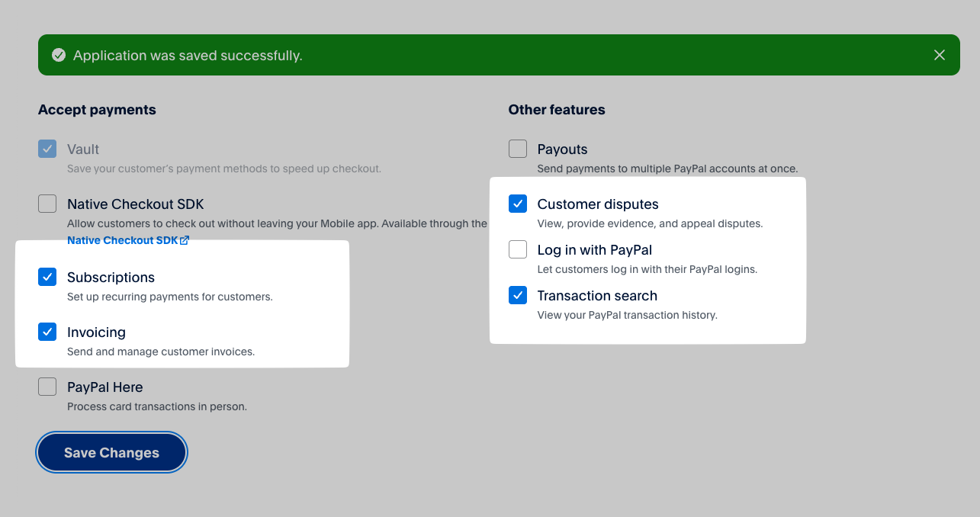
Task: Click the Subscriptions label text
Action: 111,278
